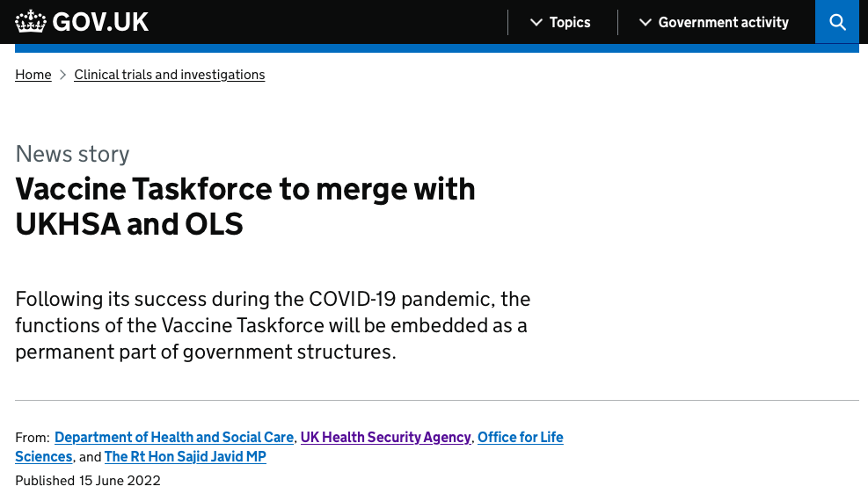Go to the Home breadcrumb link
Image resolution: width=868 pixels, height=501 pixels.
pos(33,75)
